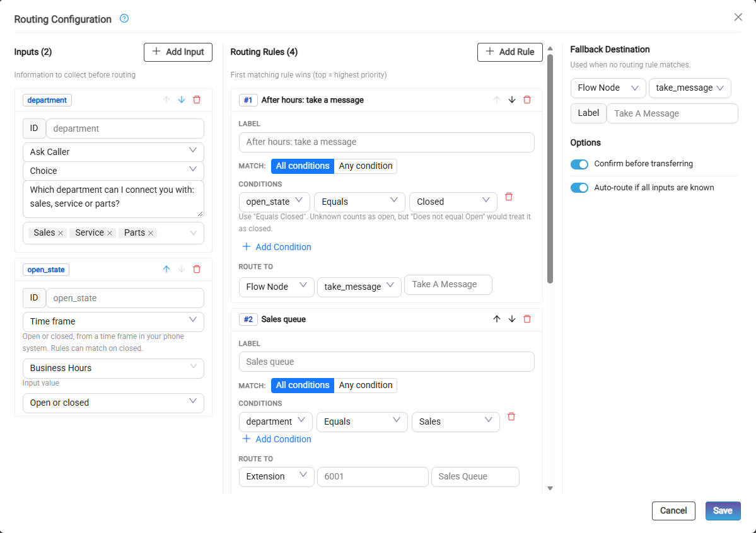
Task: Save the routing configuration
Action: 723,511
